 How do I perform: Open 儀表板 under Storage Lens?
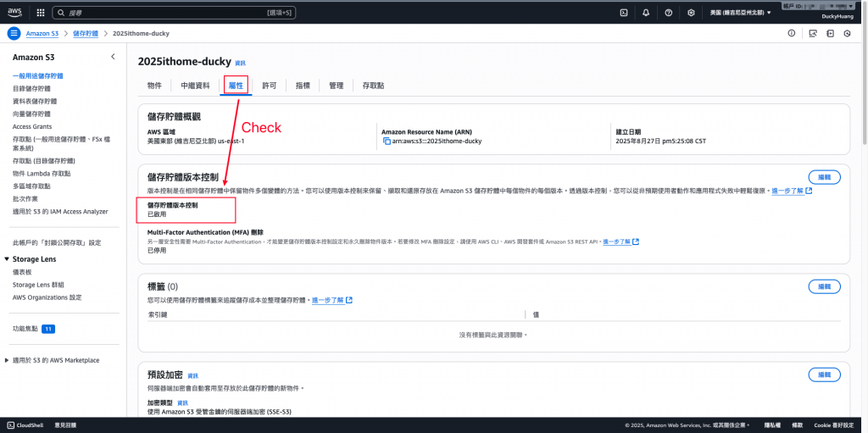pos(22,272)
